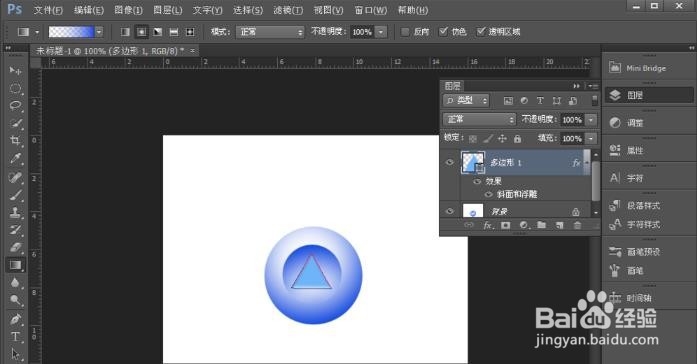
Task: Click the add layer mask icon
Action: coord(505,225)
